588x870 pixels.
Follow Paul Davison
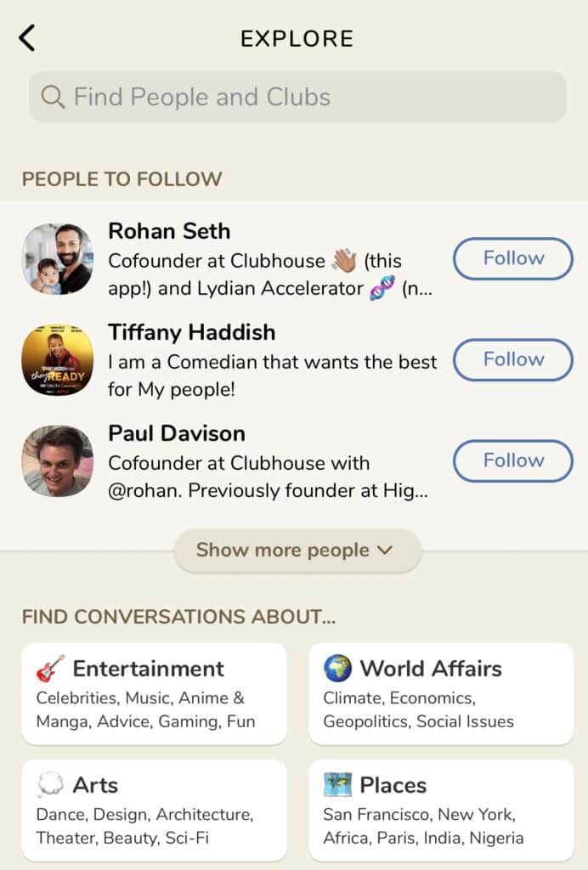click(x=513, y=460)
